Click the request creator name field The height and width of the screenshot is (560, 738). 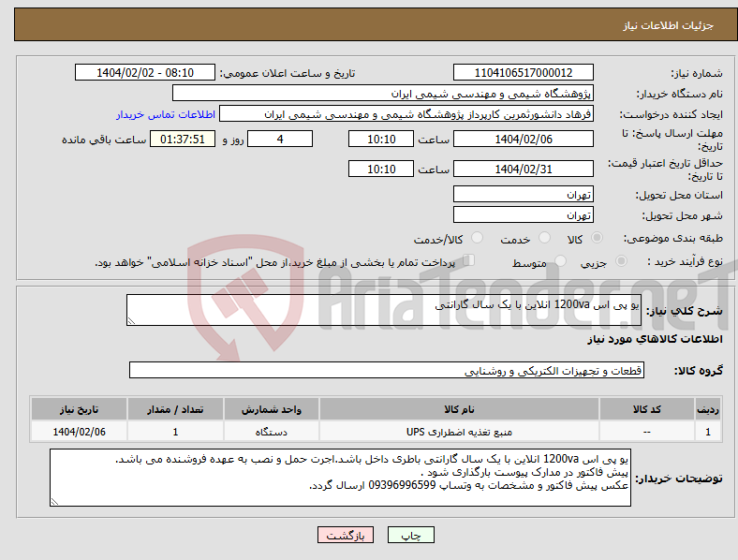tap(406, 114)
